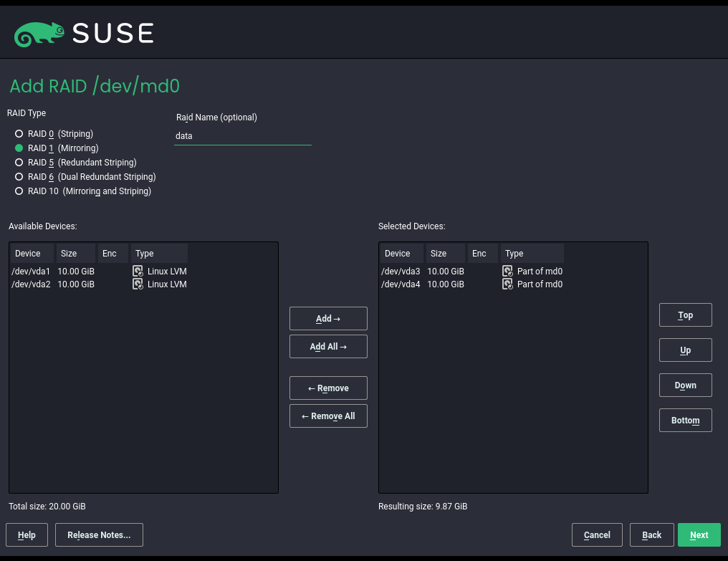Select RAID 0 (Striping) type

19,134
